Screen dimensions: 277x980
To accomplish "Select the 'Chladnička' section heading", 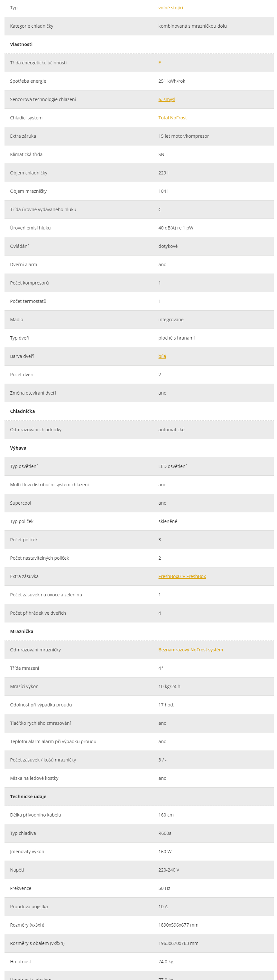I will click(23, 411).
